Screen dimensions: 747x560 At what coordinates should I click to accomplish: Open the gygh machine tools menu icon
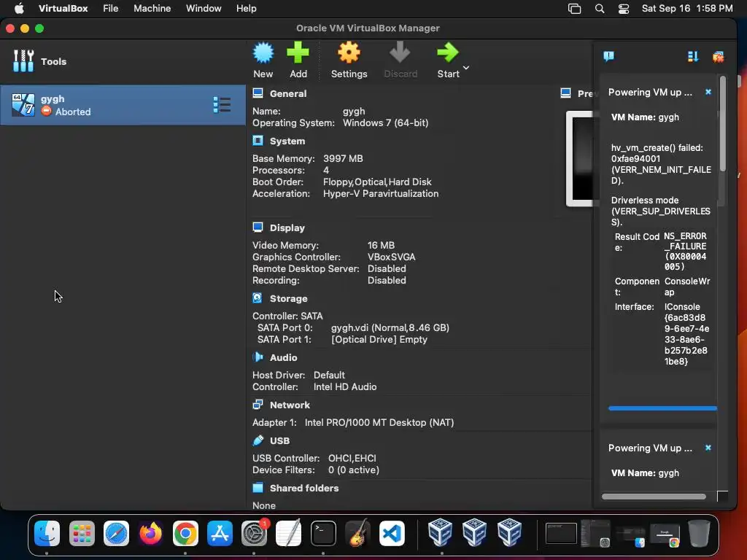tap(222, 105)
